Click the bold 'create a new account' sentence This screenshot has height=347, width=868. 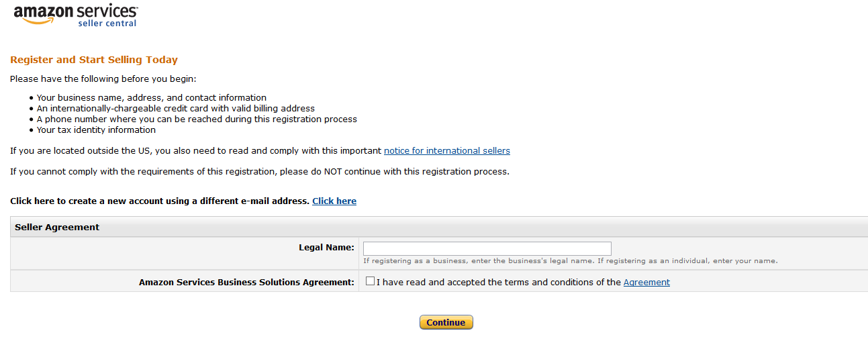pos(160,201)
